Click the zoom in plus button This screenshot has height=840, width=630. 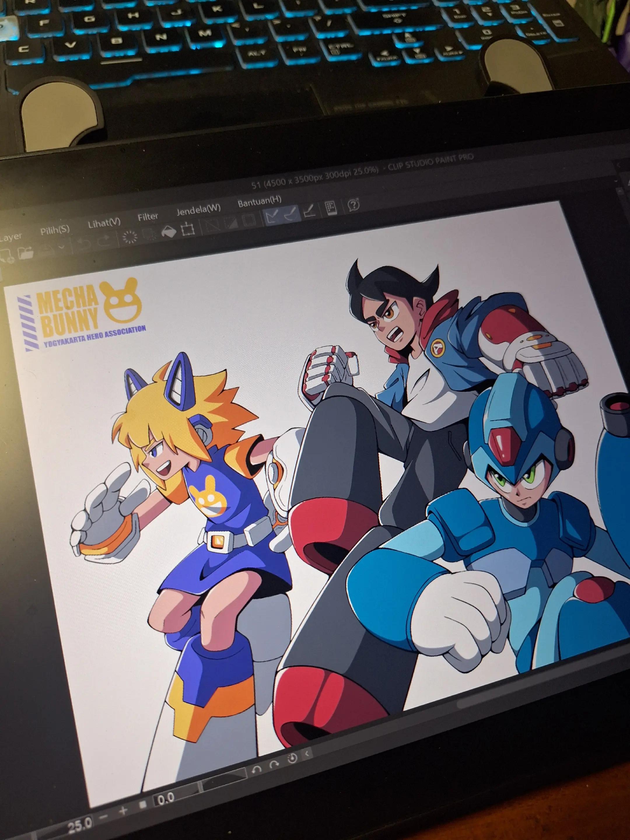click(x=123, y=811)
